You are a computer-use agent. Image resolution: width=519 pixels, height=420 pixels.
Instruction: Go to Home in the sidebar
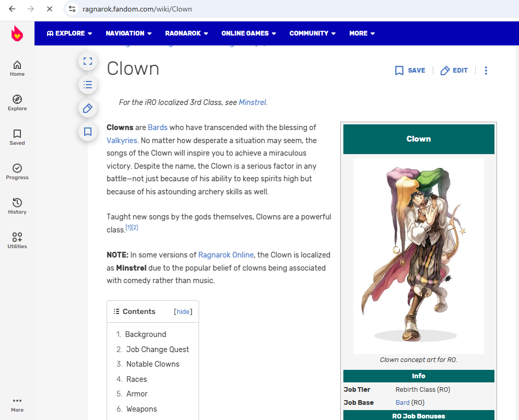[17, 69]
